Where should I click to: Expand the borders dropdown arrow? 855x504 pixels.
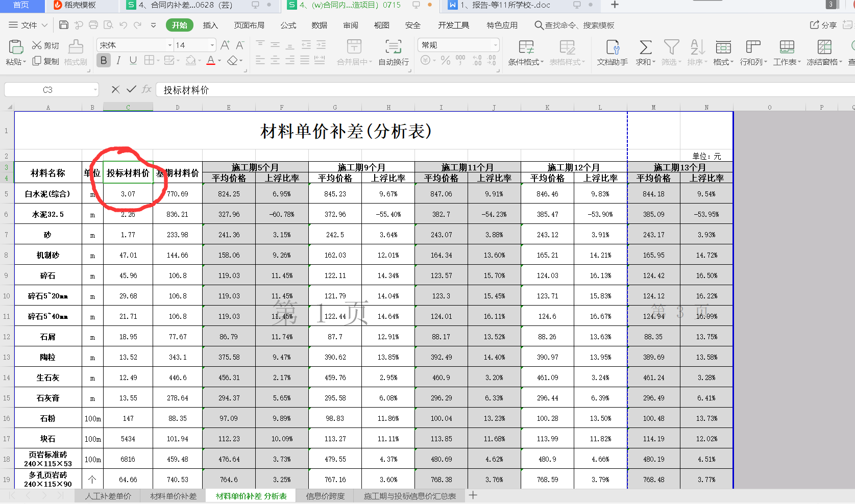tap(158, 61)
